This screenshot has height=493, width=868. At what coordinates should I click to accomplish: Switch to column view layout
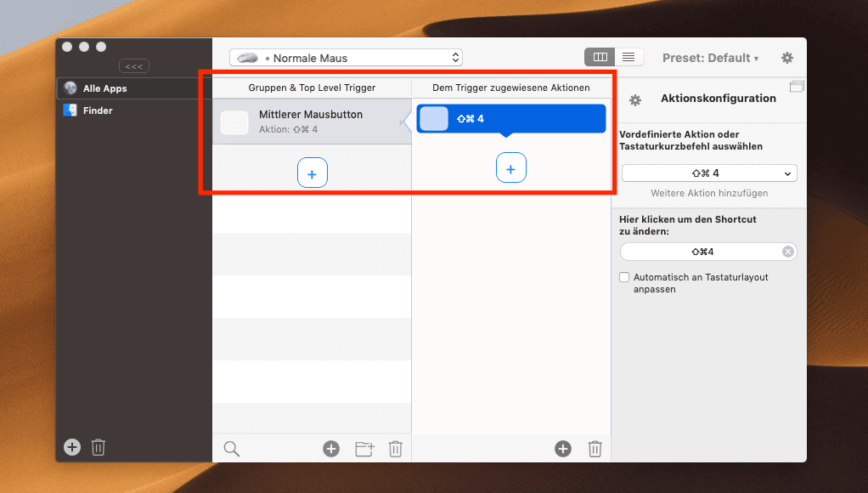pyautogui.click(x=600, y=57)
